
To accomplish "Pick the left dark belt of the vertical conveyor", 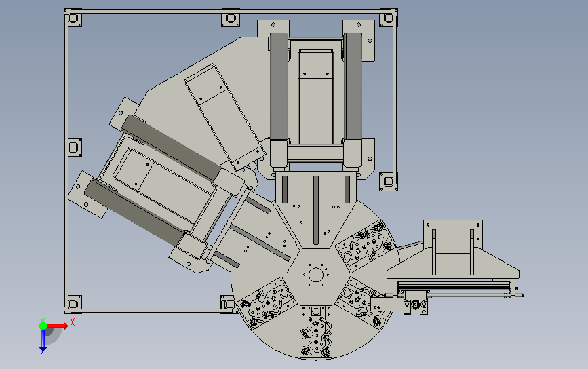I will [x=279, y=86].
